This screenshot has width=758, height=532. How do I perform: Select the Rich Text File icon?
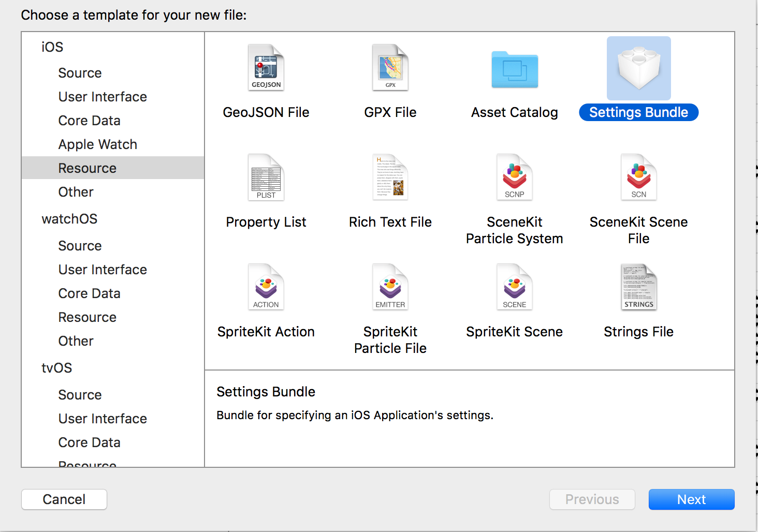click(x=390, y=178)
